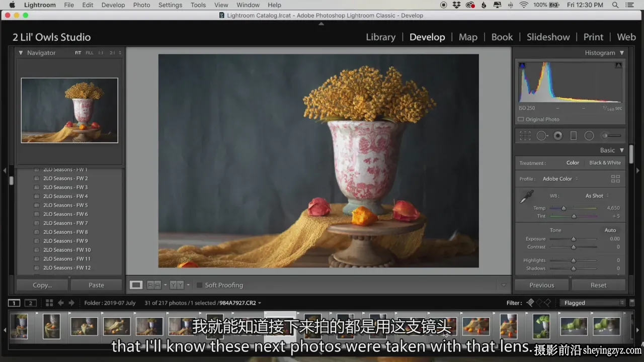This screenshot has height=362, width=644.
Task: Select 2LO Seasons - FW 7 preset
Action: [x=65, y=223]
